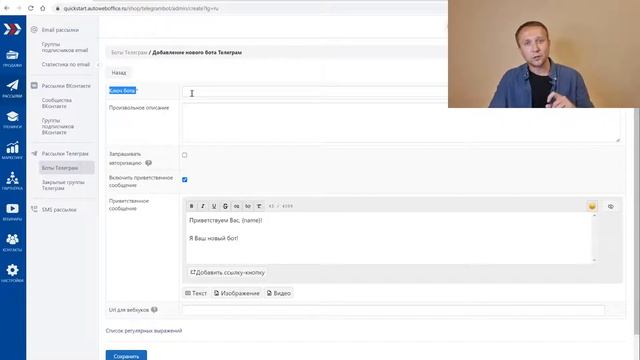Screen dimensions: 640x360
Task: Apply italic formatting in message editor
Action: click(x=202, y=206)
